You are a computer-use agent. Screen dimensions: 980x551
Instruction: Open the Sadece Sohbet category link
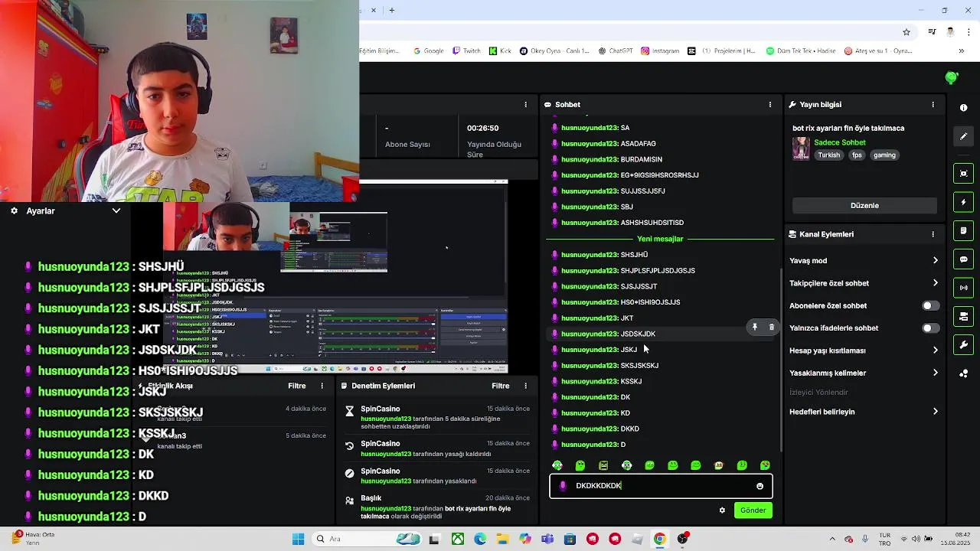point(840,142)
